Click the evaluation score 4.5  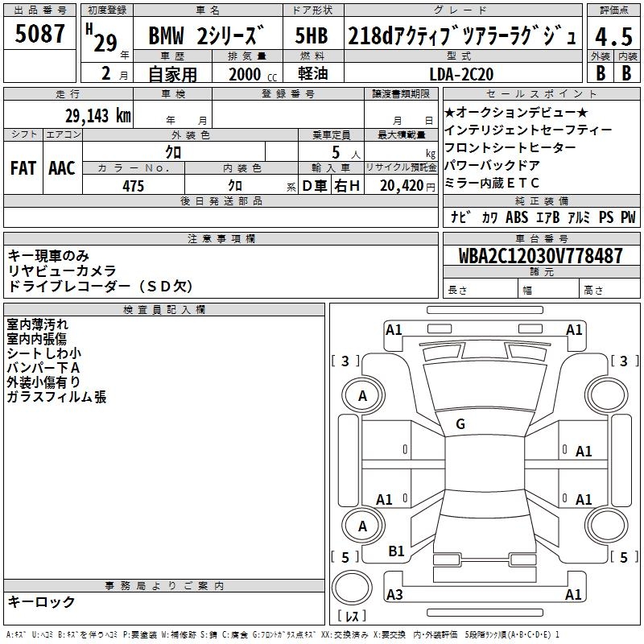tap(614, 36)
